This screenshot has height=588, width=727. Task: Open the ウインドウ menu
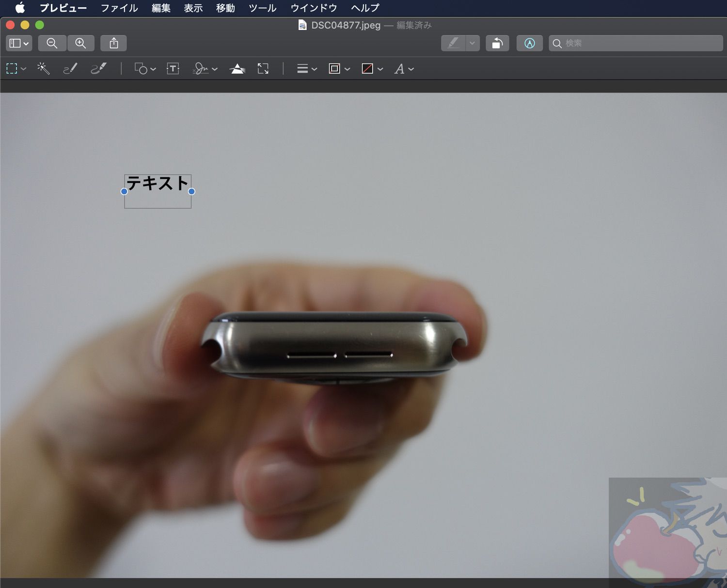pos(314,8)
